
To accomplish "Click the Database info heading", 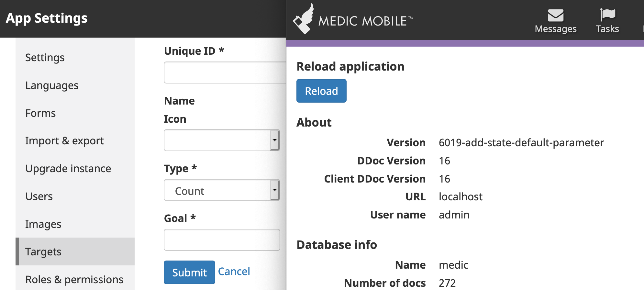I will (x=337, y=245).
